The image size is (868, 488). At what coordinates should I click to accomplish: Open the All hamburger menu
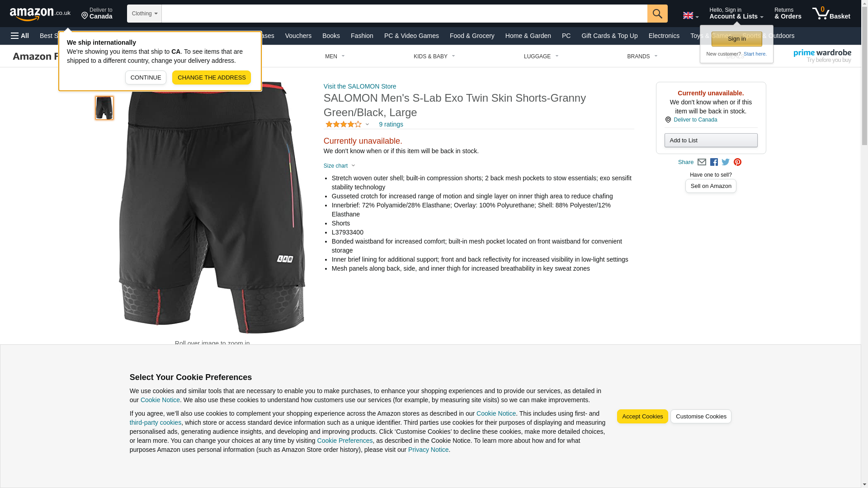pyautogui.click(x=20, y=36)
